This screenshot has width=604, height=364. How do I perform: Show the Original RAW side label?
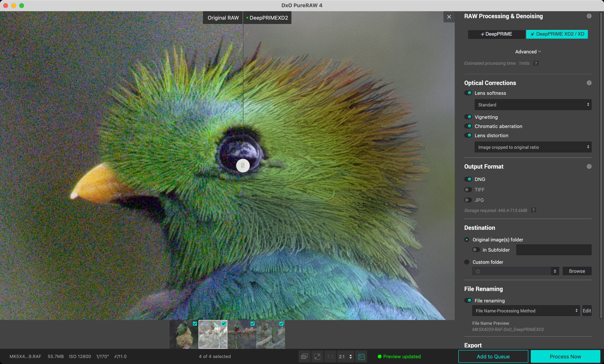[x=223, y=18]
